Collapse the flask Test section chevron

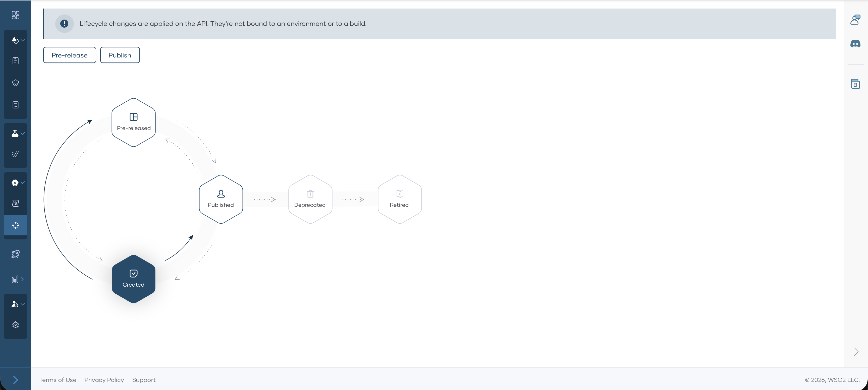tap(23, 133)
